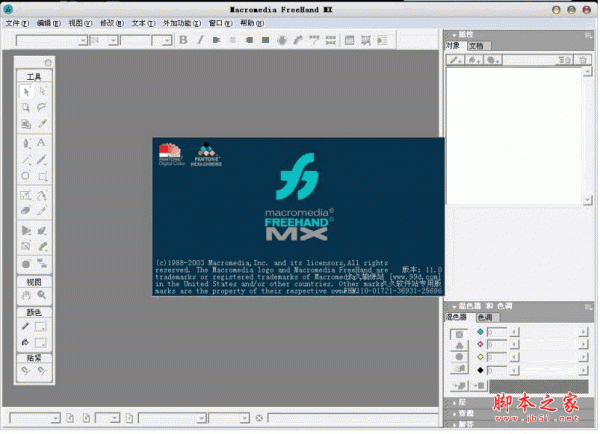Click the justify text toolbar icon
This screenshot has height=434, width=600.
coord(265,40)
